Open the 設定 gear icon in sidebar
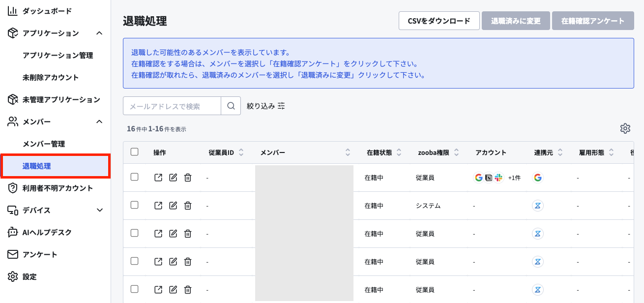 (x=13, y=276)
